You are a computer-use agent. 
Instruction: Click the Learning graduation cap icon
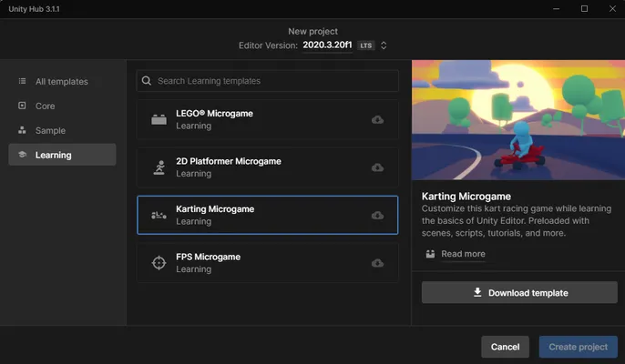click(x=22, y=155)
